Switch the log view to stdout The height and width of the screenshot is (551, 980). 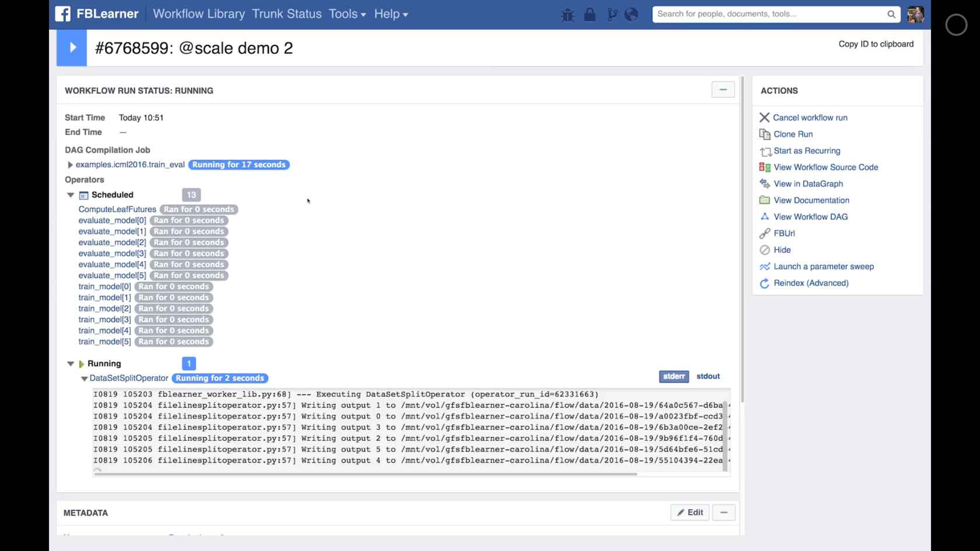click(708, 376)
